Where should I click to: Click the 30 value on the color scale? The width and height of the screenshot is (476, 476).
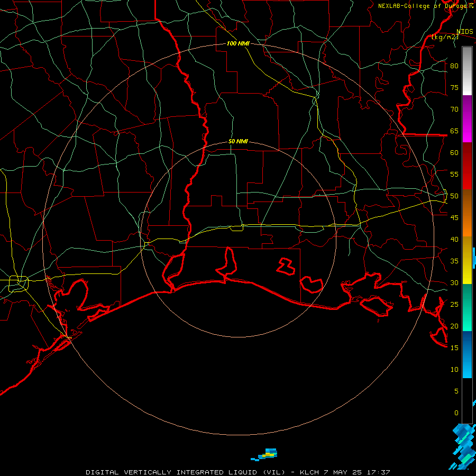tap(454, 283)
